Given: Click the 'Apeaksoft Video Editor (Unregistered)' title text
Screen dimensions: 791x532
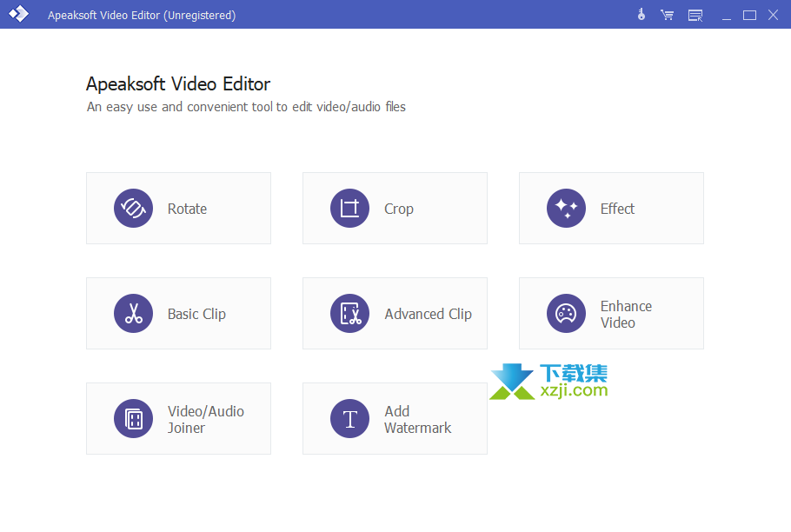Looking at the screenshot, I should pos(142,15).
